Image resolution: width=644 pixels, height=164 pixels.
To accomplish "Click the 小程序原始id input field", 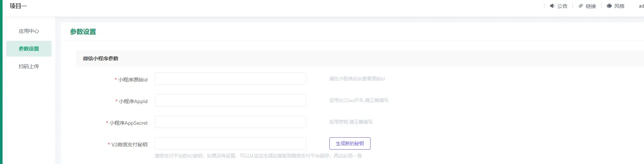I will point(230,79).
